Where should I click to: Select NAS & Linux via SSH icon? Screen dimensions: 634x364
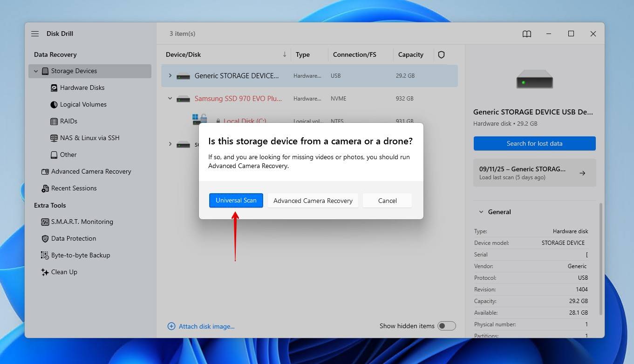[x=54, y=138]
